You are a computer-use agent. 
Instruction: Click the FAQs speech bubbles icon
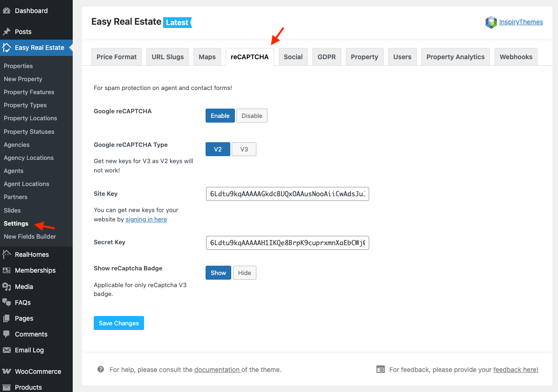click(7, 303)
